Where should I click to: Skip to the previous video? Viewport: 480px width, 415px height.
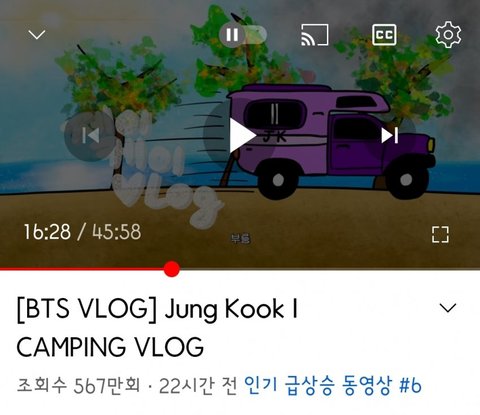click(90, 136)
